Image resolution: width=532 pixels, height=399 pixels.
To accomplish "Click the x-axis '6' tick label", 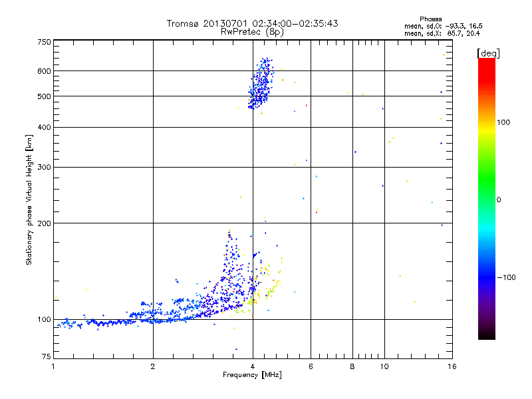I will [311, 366].
